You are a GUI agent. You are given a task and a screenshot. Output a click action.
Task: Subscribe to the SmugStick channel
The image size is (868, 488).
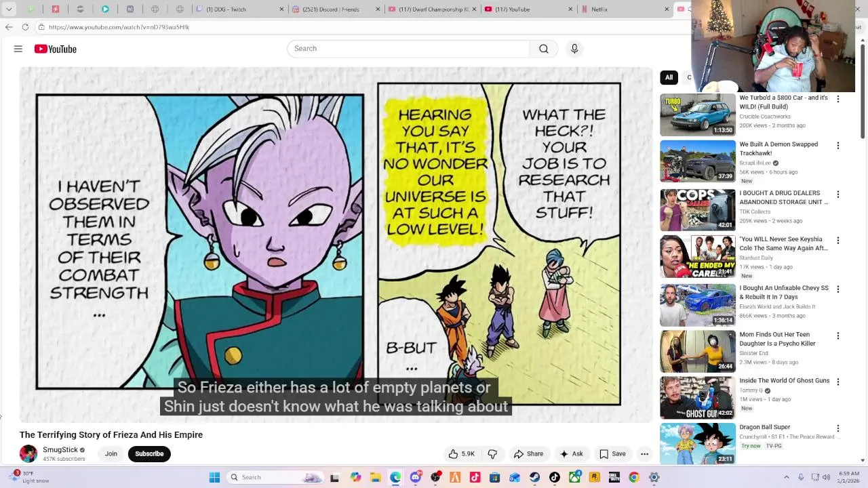click(149, 454)
